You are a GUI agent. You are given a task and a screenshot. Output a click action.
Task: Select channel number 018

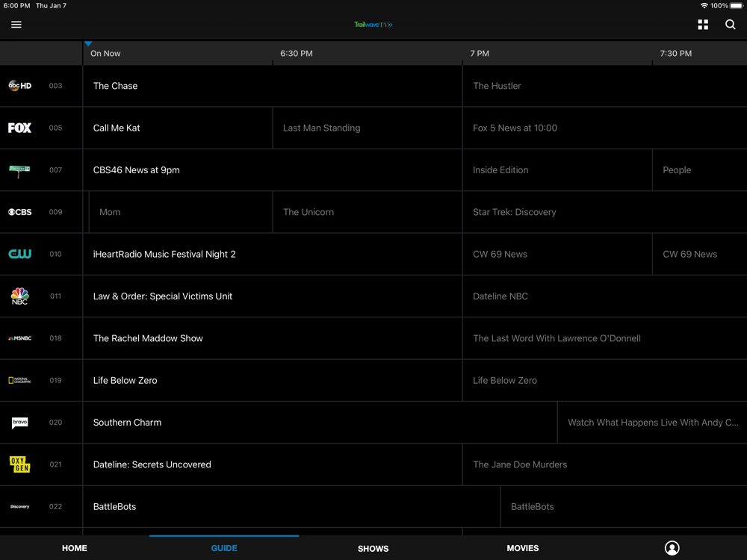[56, 338]
